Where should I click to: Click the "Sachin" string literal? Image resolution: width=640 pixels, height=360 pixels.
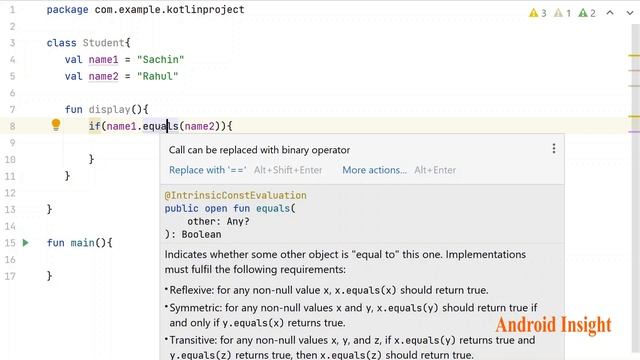point(160,60)
